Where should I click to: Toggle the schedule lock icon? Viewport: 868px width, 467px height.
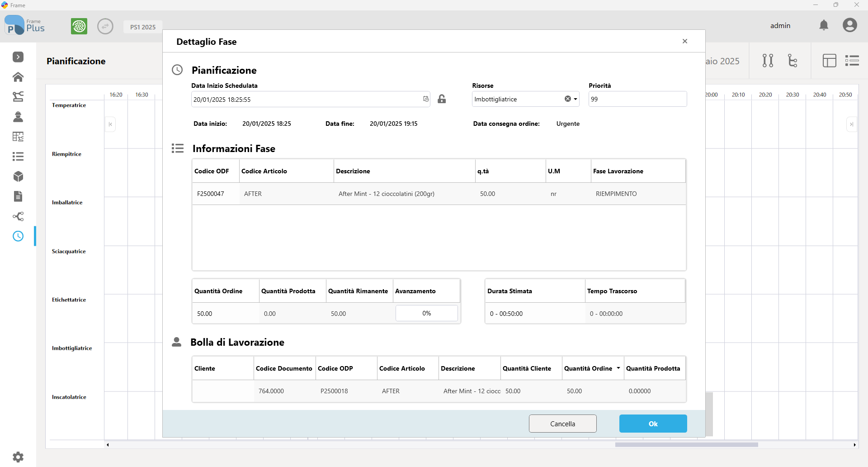tap(442, 99)
